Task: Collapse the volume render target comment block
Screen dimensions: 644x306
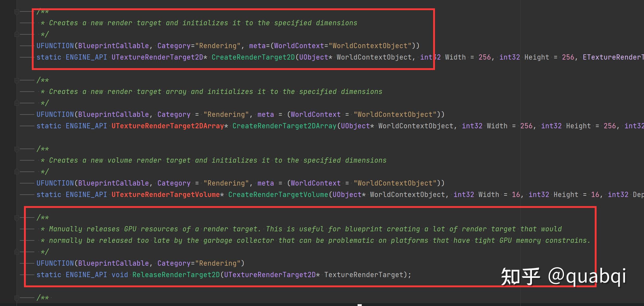Action: coord(16,149)
